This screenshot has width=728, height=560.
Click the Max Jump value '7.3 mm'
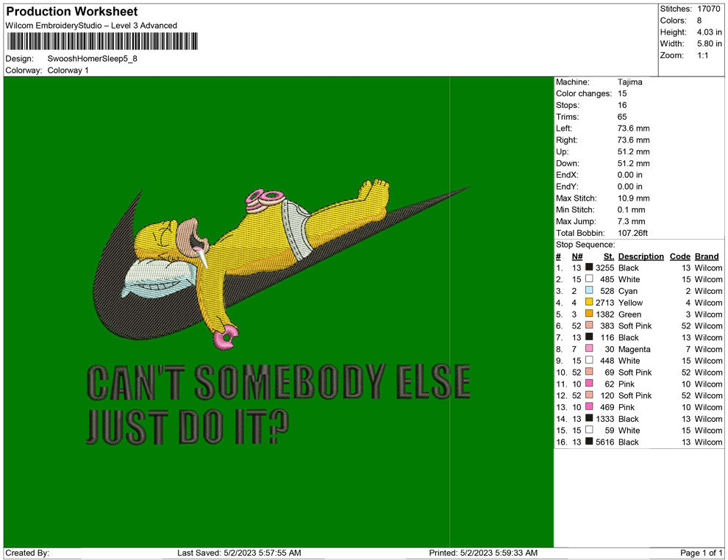click(x=632, y=221)
